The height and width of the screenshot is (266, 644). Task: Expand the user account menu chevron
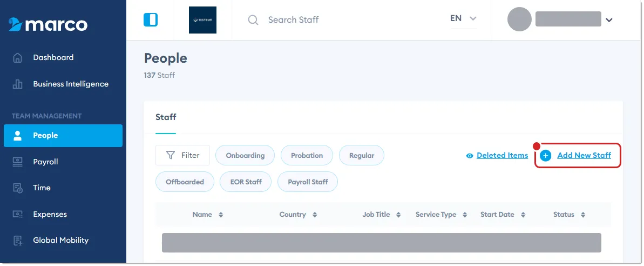[609, 20]
